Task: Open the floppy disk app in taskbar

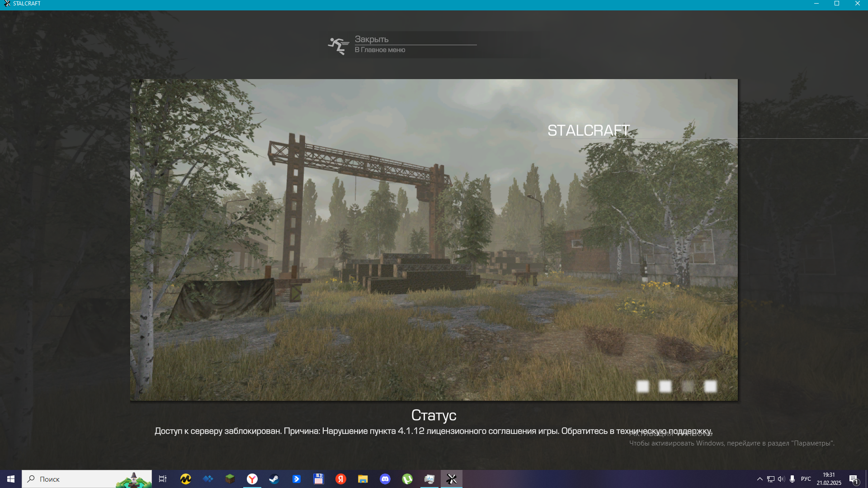Action: 319,479
